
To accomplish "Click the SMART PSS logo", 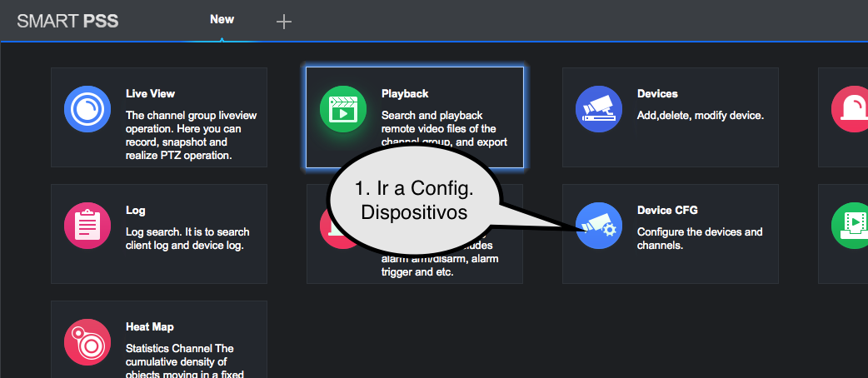I will point(67,22).
